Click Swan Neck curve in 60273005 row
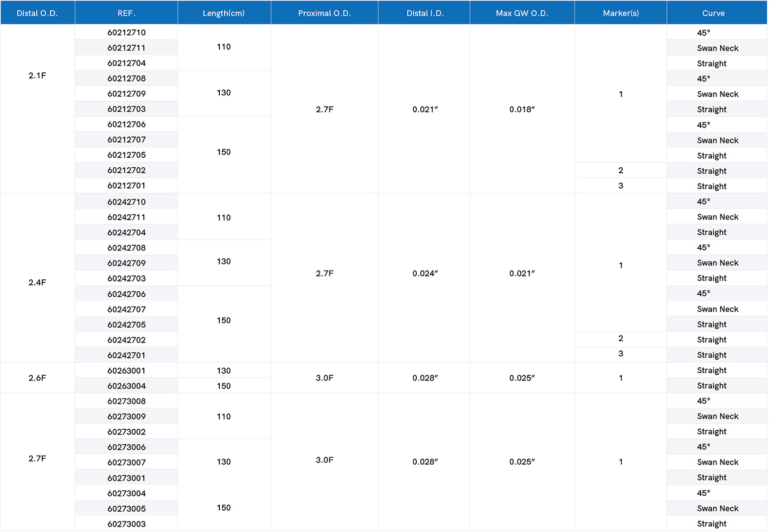The height and width of the screenshot is (532, 769). click(717, 509)
